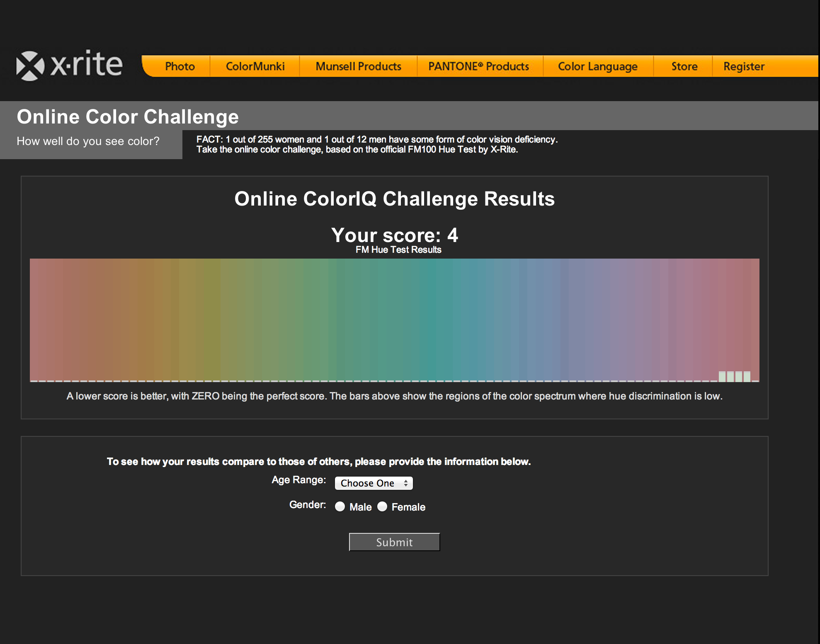The width and height of the screenshot is (820, 644).
Task: Visit the Store navigation link
Action: 684,66
